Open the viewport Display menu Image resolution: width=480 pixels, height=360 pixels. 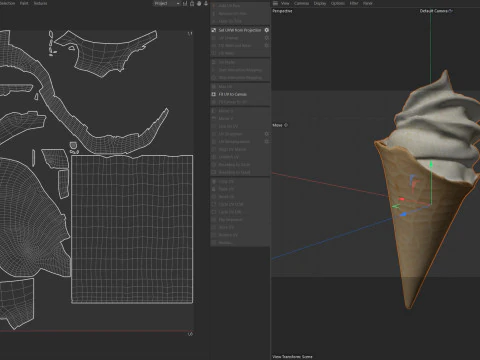[320, 3]
